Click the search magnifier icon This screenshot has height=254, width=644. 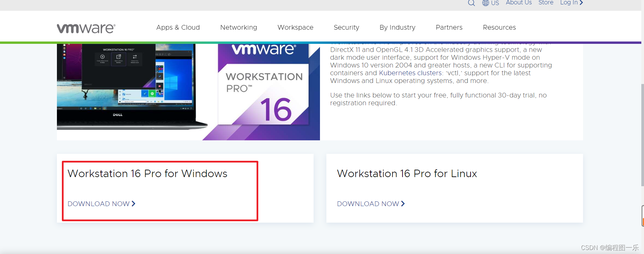(471, 3)
